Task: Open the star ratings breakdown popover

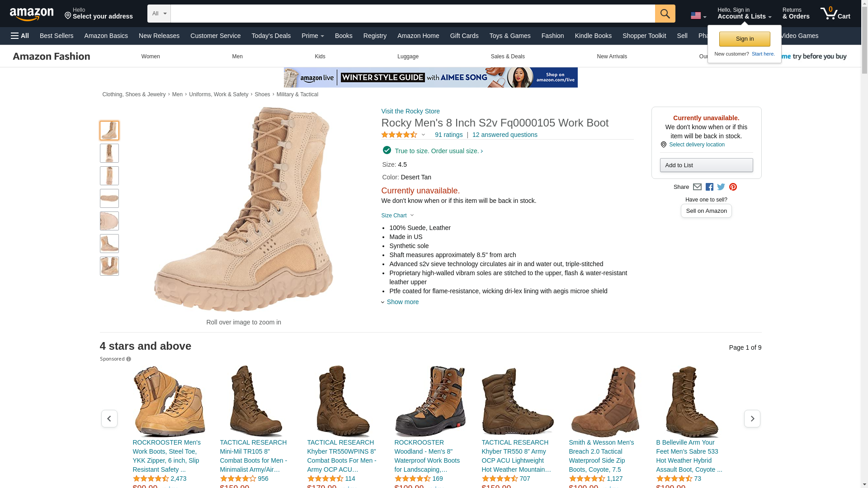Action: pyautogui.click(x=403, y=135)
